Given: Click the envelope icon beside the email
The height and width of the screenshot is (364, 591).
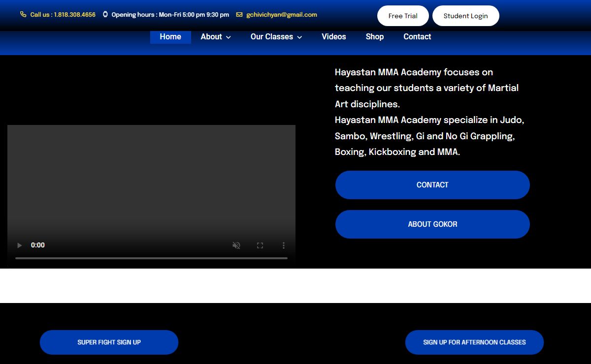Looking at the screenshot, I should pos(239,15).
